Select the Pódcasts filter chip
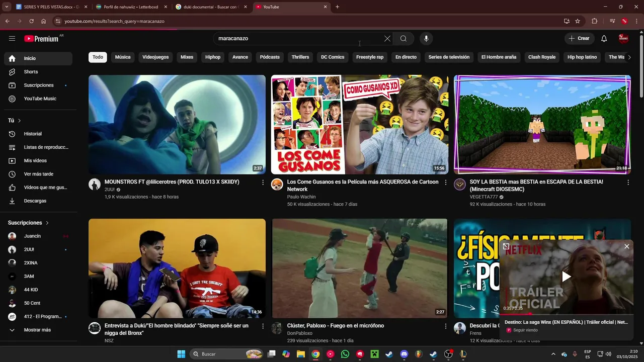The image size is (644, 362). [270, 57]
